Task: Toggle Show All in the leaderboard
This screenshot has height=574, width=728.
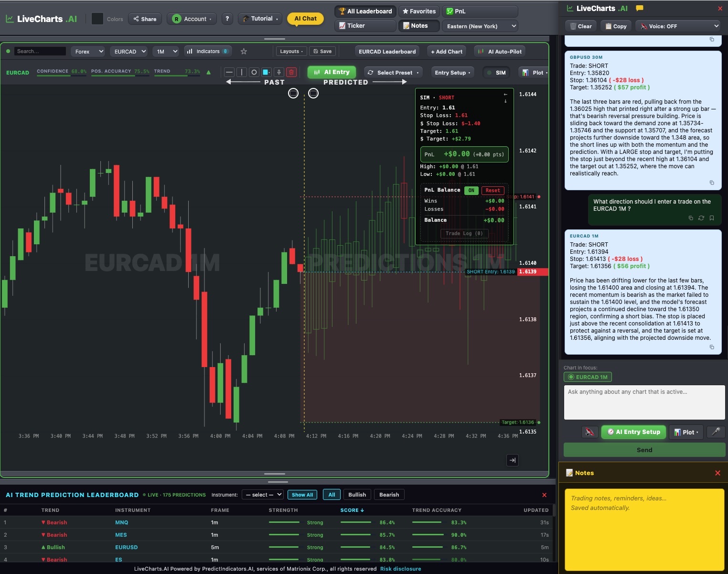Action: [x=302, y=495]
